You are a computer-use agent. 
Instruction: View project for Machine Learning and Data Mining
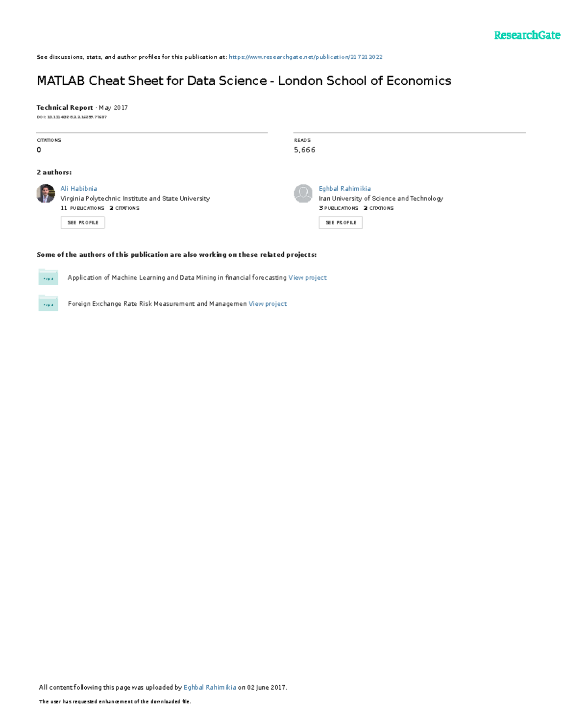point(307,277)
